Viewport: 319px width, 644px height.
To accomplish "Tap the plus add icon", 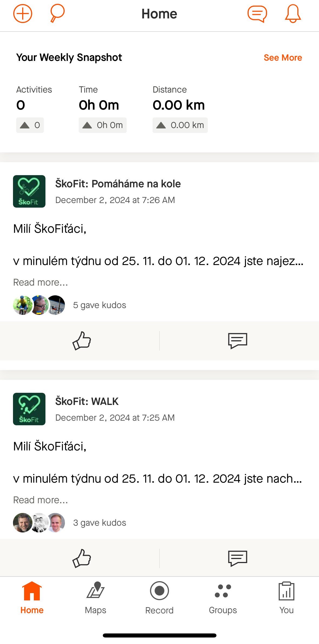I will pos(23,14).
